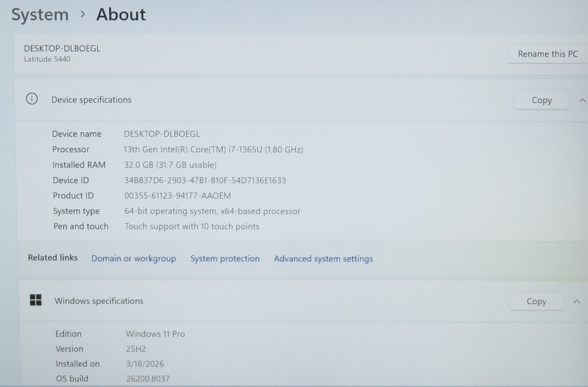Viewport: 588px width, 387px height.
Task: Click the About breadcrumb title
Action: tap(121, 14)
